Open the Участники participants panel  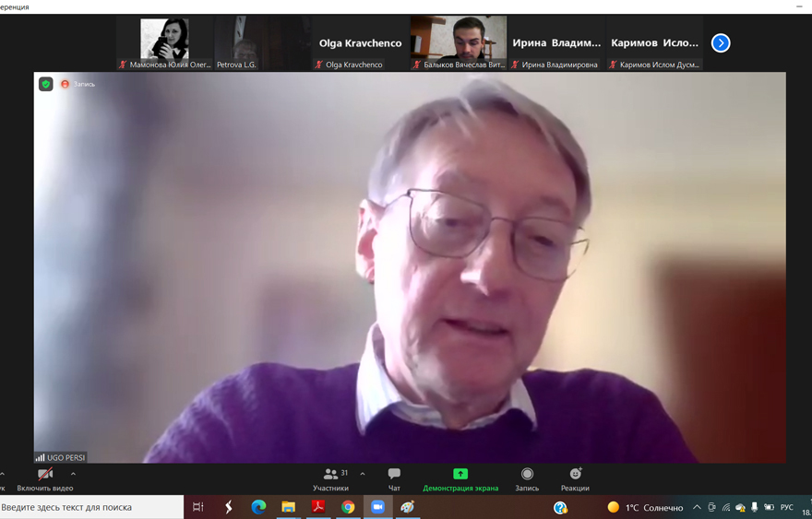331,479
